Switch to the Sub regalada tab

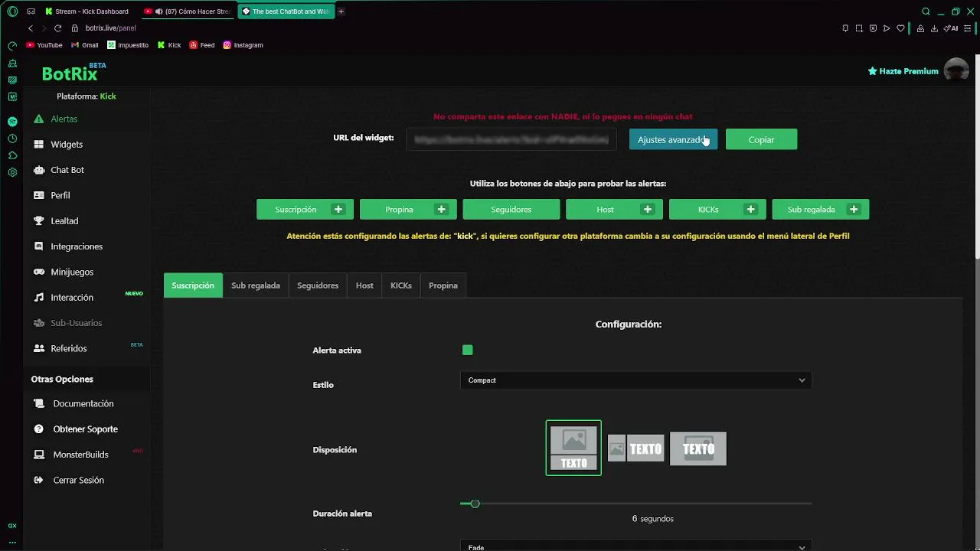point(256,285)
